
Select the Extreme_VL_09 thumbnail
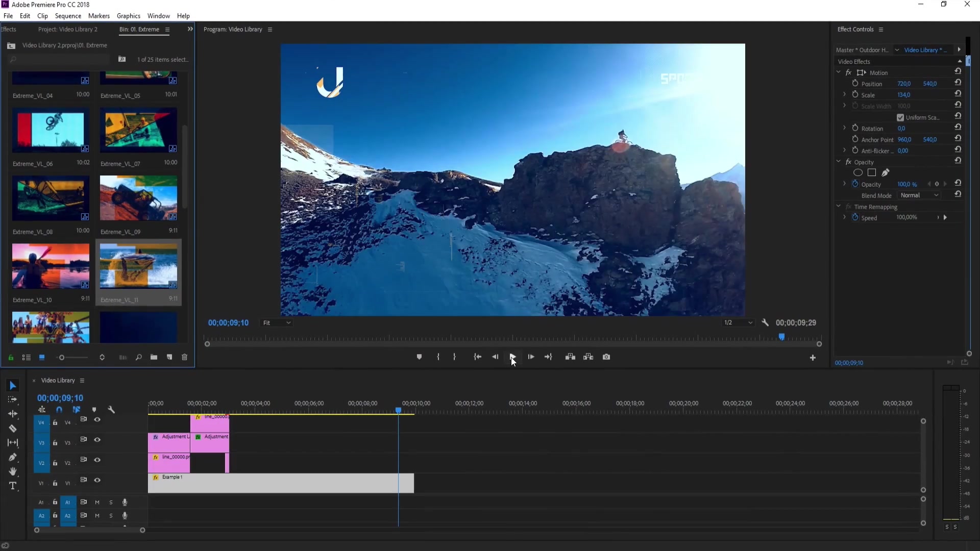point(138,198)
